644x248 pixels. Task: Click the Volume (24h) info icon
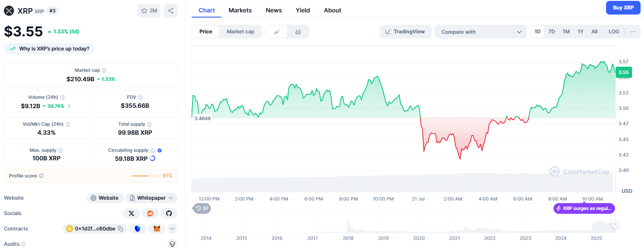coord(62,97)
